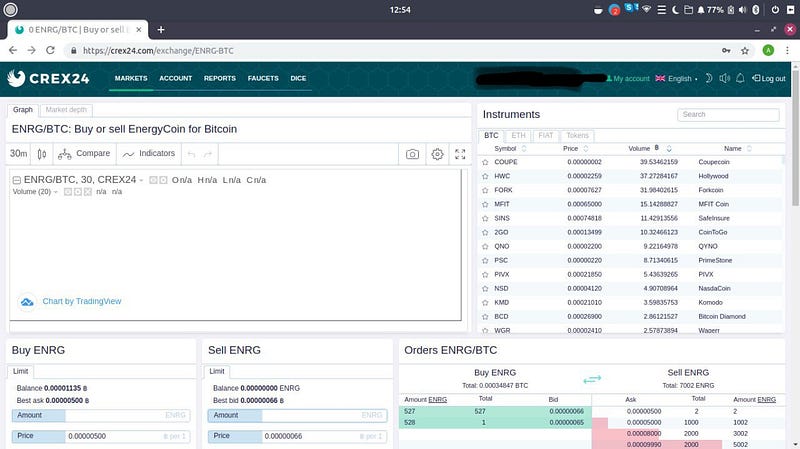This screenshot has height=449, width=800.
Task: Toggle chart fullscreen mode
Action: (460, 154)
